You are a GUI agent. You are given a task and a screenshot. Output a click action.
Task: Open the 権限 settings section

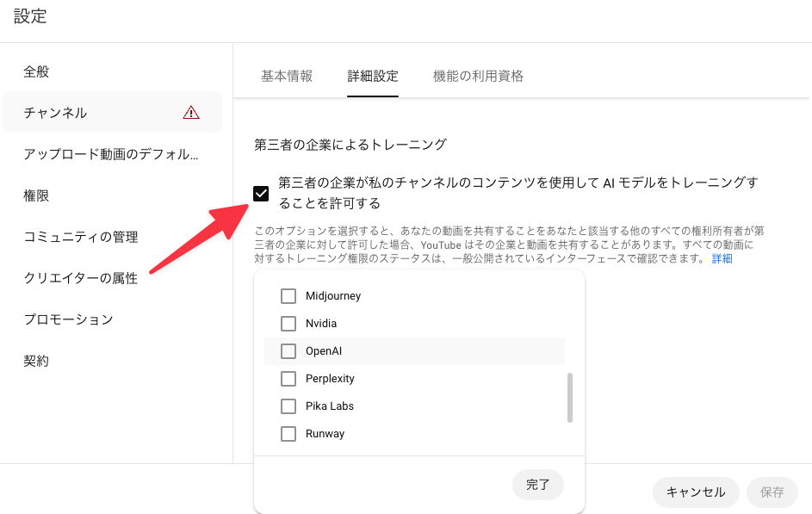coord(113,195)
